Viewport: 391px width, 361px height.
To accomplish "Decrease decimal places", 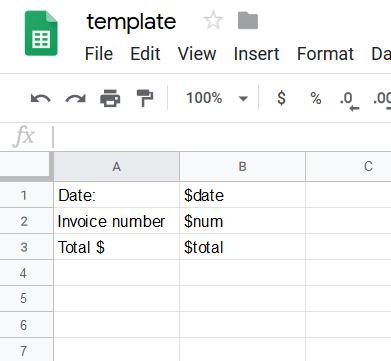I will pyautogui.click(x=349, y=100).
